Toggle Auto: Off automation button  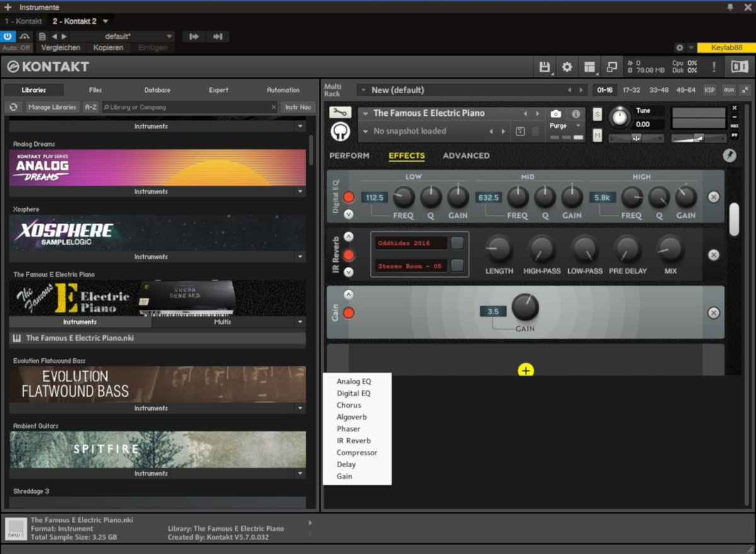pyautogui.click(x=16, y=48)
